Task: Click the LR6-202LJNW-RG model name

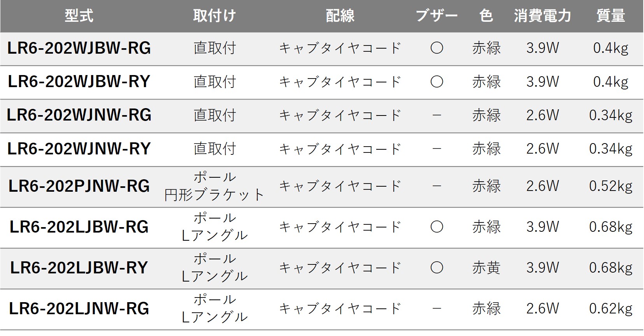Action: click(79, 309)
